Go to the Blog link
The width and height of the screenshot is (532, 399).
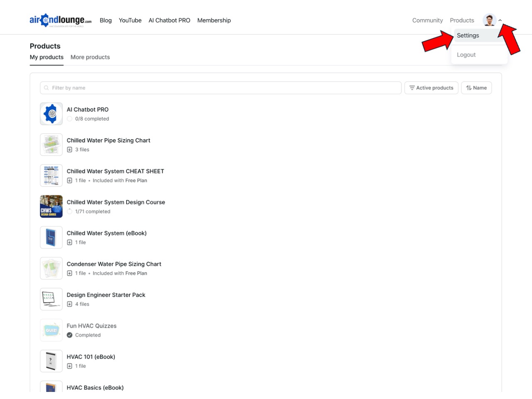coord(106,20)
